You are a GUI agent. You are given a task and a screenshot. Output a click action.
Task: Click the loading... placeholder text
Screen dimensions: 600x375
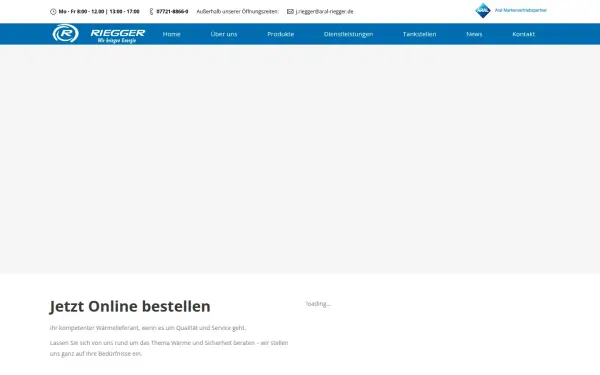(318, 304)
